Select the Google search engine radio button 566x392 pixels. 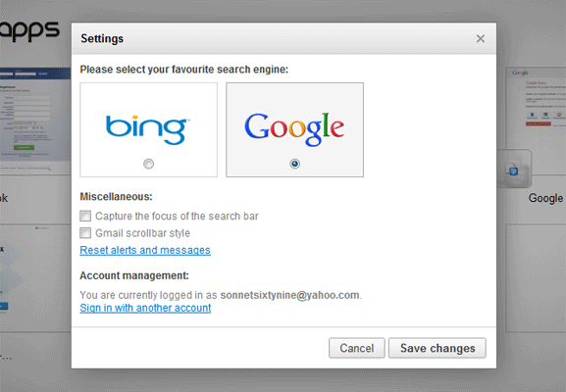(294, 164)
